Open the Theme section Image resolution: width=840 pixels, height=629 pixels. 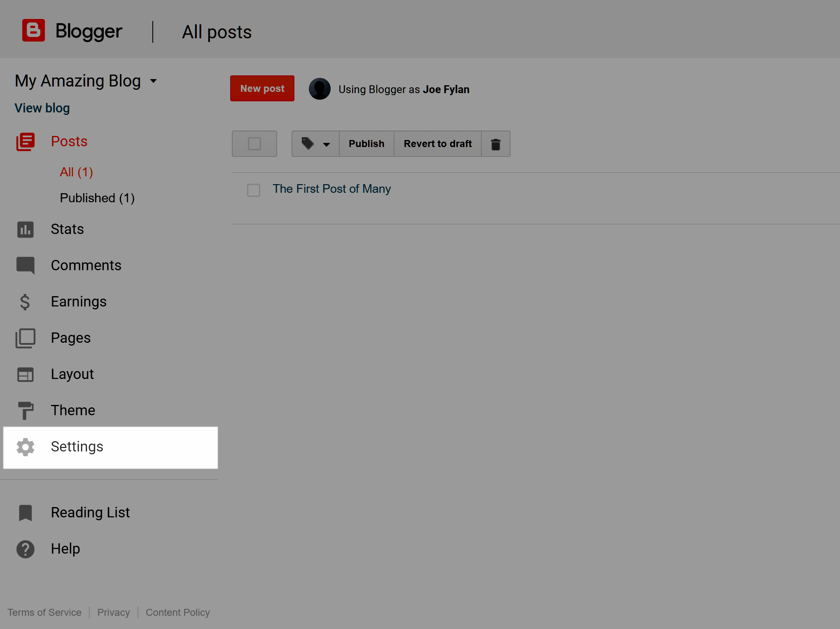pyautogui.click(x=73, y=411)
